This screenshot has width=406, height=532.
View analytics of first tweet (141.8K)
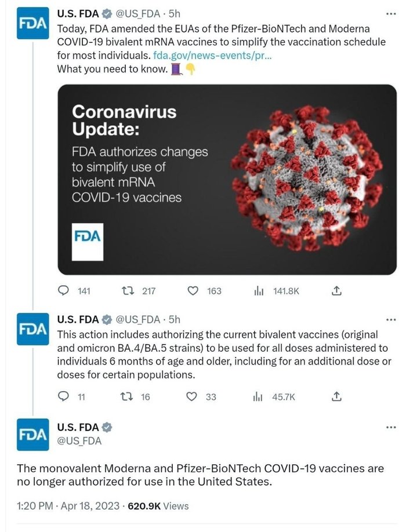(259, 290)
